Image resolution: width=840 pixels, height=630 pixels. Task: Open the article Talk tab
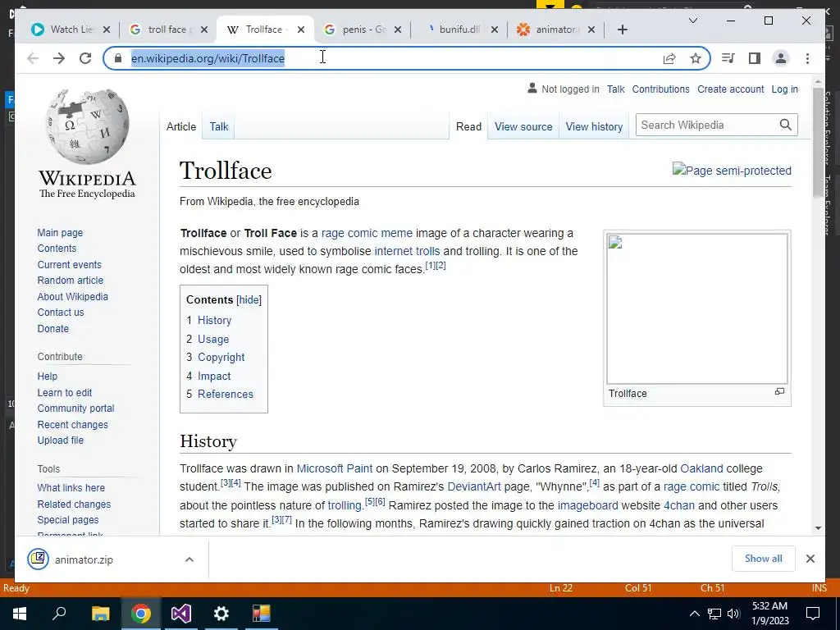[218, 126]
